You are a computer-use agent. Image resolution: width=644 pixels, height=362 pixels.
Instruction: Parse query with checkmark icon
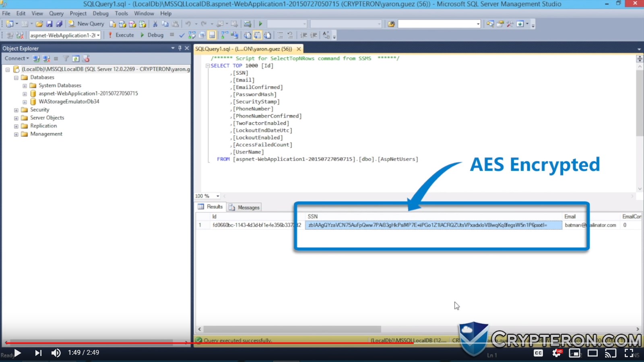[x=182, y=35]
